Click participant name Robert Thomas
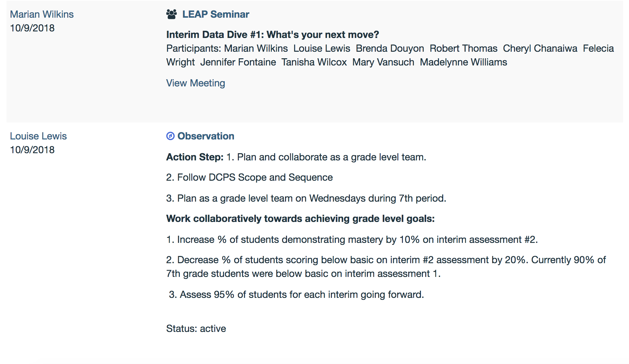The width and height of the screenshot is (629, 364). [x=463, y=48]
